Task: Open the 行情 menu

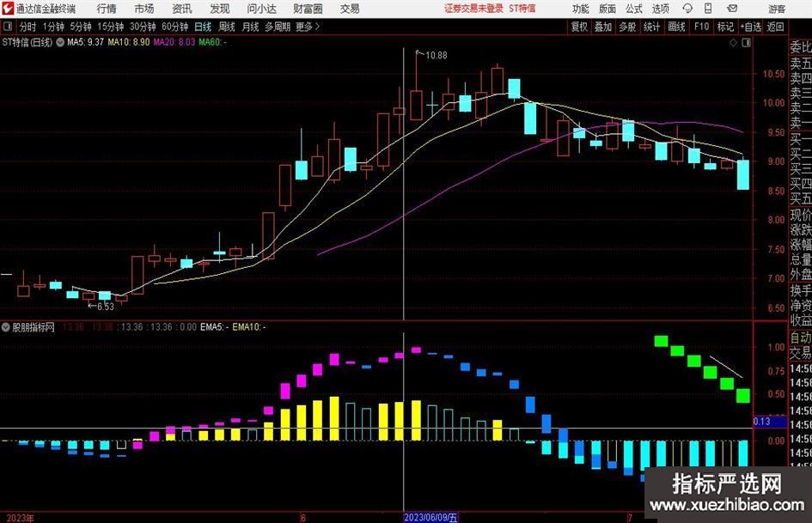Action: pyautogui.click(x=107, y=9)
